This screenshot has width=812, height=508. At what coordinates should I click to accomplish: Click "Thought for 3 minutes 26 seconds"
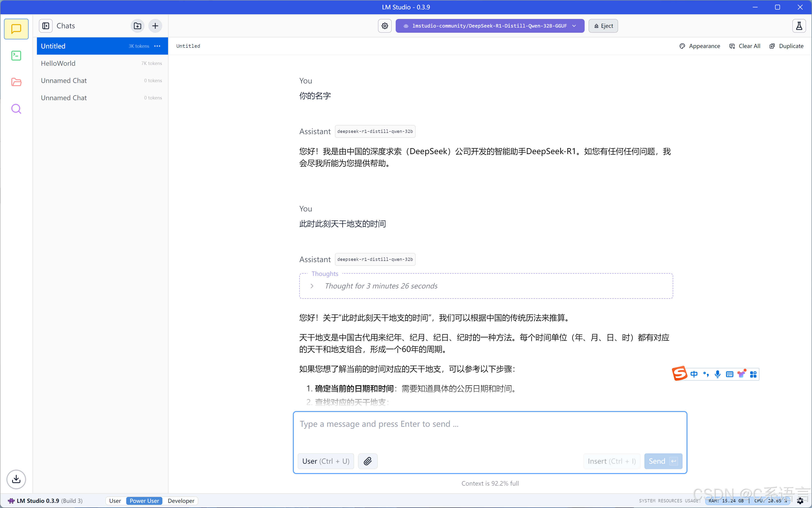tap(381, 286)
